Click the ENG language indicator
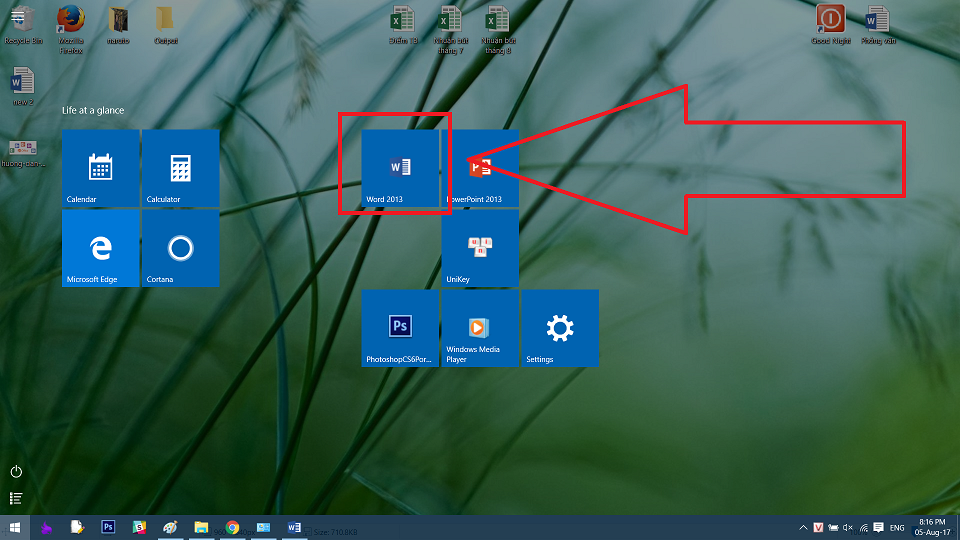The width and height of the screenshot is (960, 540). pyautogui.click(x=897, y=528)
